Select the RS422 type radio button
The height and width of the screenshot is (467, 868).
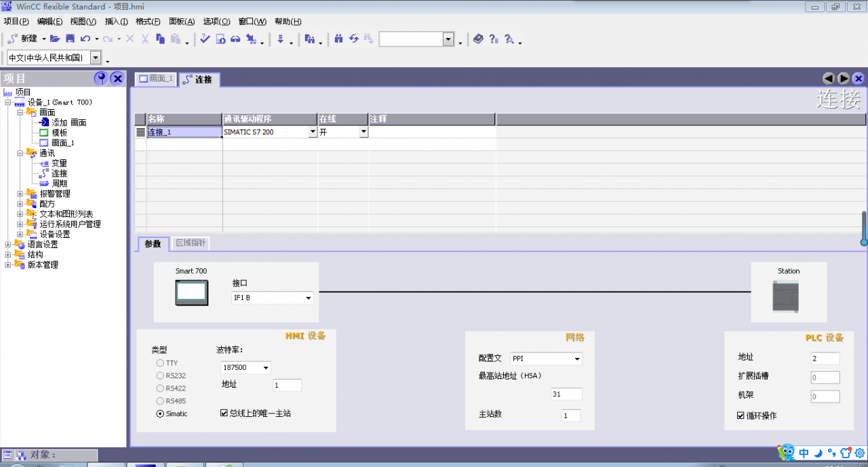point(160,388)
